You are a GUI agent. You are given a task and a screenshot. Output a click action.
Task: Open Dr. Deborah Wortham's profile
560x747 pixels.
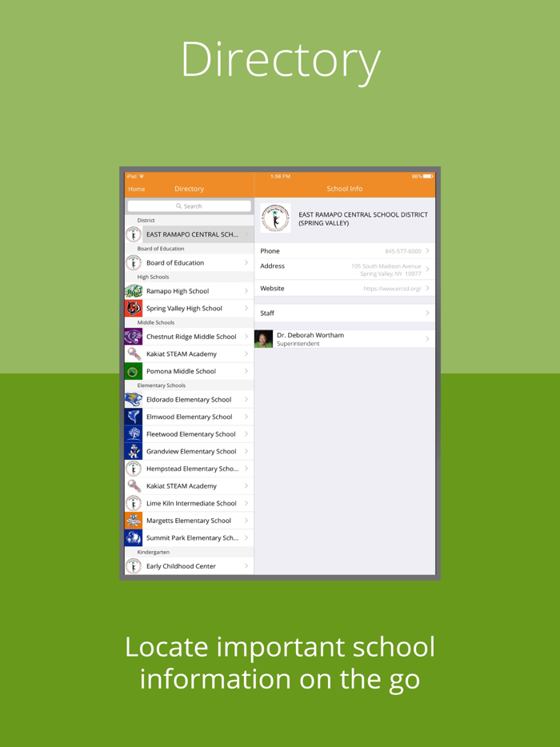(345, 339)
